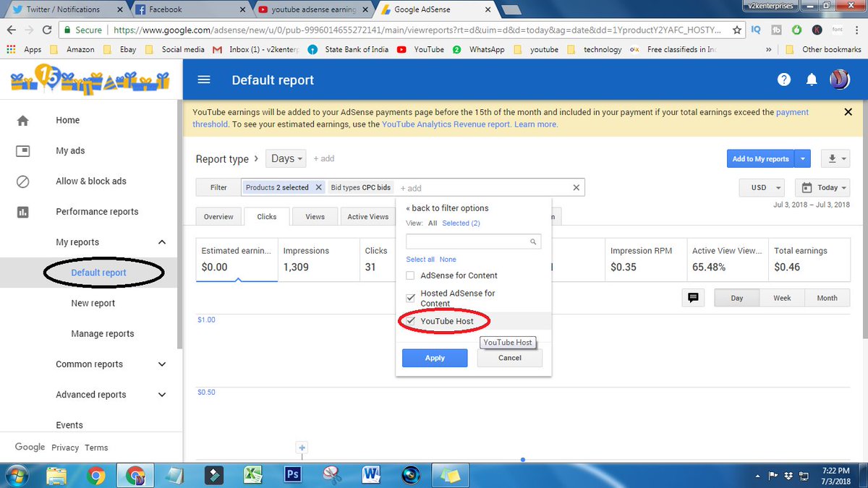868x488 pixels.
Task: Select the Total earnings metric card
Action: coord(809,260)
